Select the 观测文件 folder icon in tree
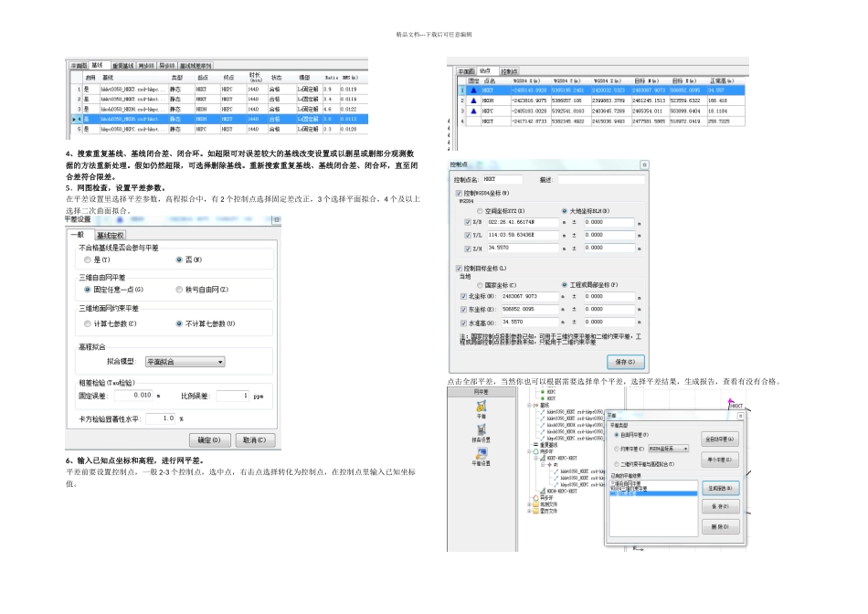Screen dimensions: 868x614 click(x=535, y=504)
